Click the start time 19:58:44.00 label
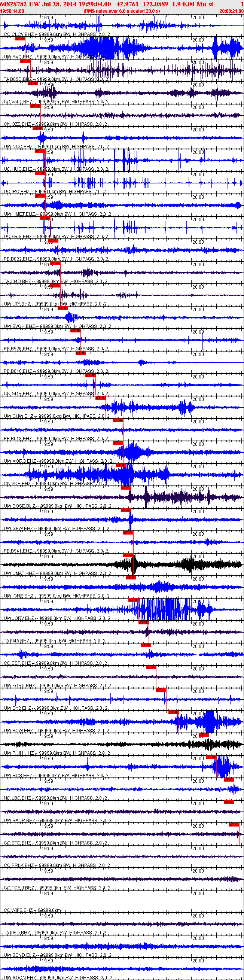Viewport: 244px width, 980px height. [12, 11]
